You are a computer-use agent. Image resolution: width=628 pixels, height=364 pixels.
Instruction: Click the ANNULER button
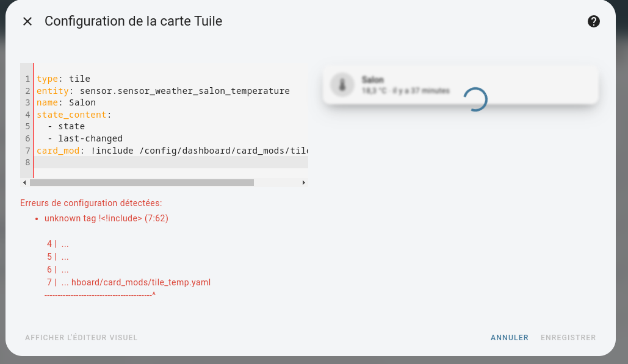510,338
